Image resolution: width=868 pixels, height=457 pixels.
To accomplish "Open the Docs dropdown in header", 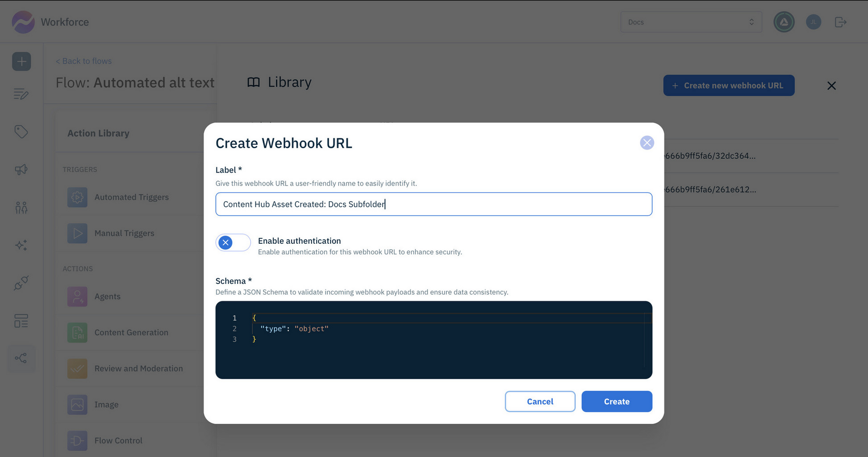I will tap(691, 22).
